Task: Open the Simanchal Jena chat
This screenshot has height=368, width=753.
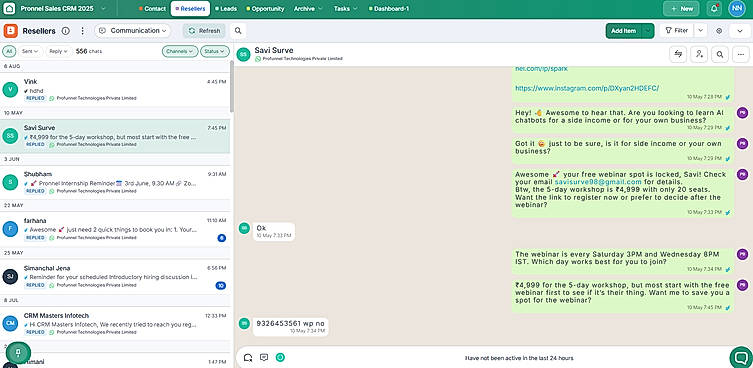Action: [x=115, y=277]
